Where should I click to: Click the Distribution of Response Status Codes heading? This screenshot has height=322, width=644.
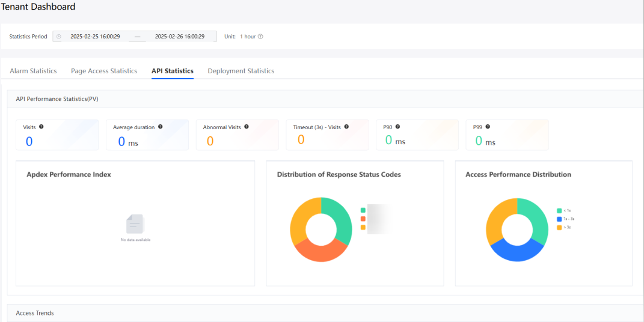(x=339, y=174)
